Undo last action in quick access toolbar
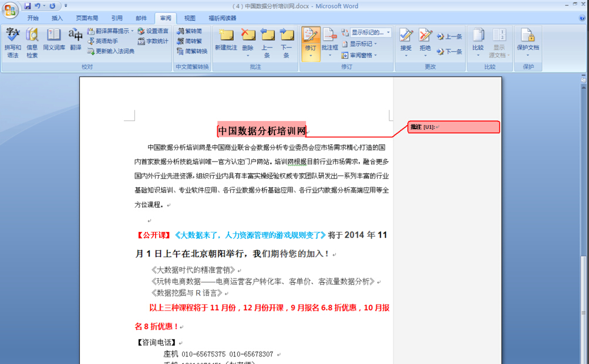This screenshot has height=364, width=589. 38,6
